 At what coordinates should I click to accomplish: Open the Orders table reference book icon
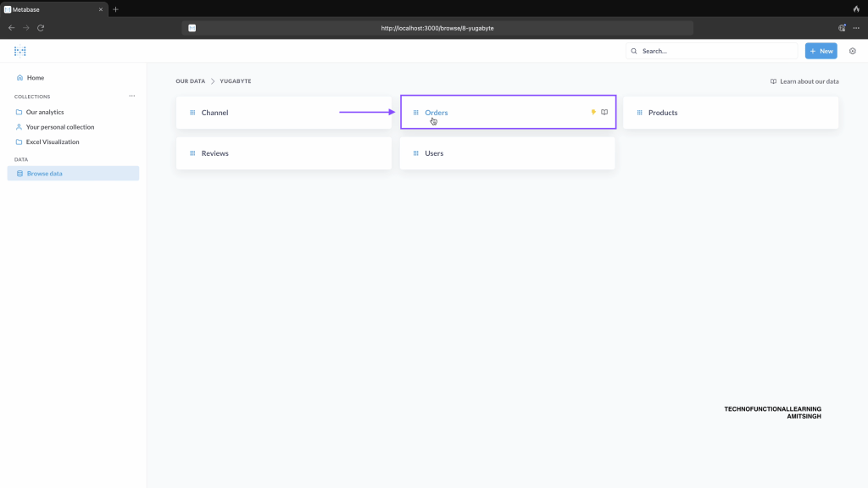604,112
